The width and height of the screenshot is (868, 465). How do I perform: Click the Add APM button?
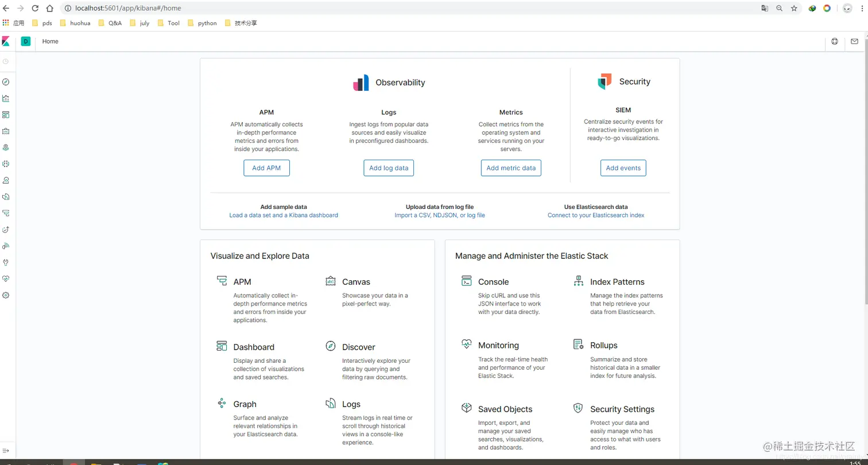click(x=266, y=168)
